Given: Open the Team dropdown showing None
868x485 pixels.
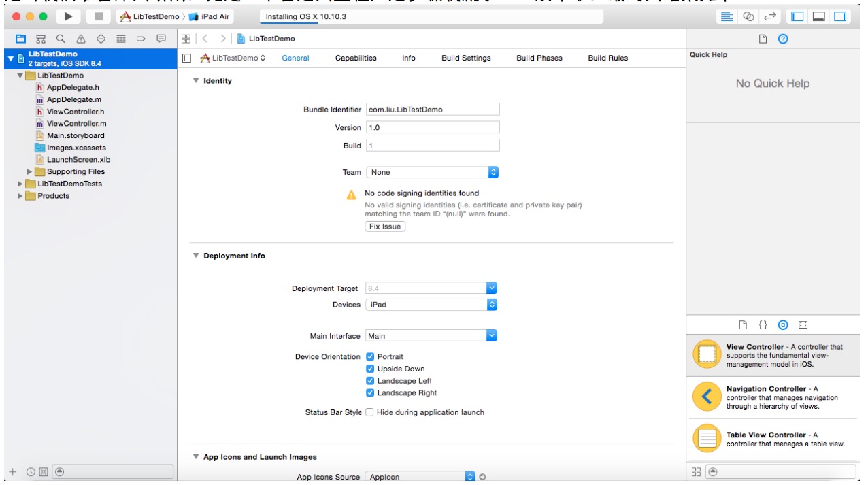Looking at the screenshot, I should [432, 172].
